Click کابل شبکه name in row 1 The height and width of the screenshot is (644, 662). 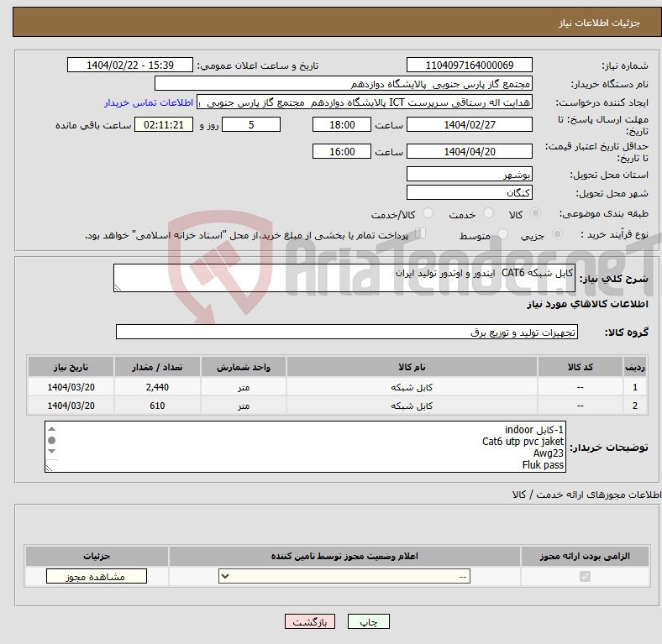point(412,387)
